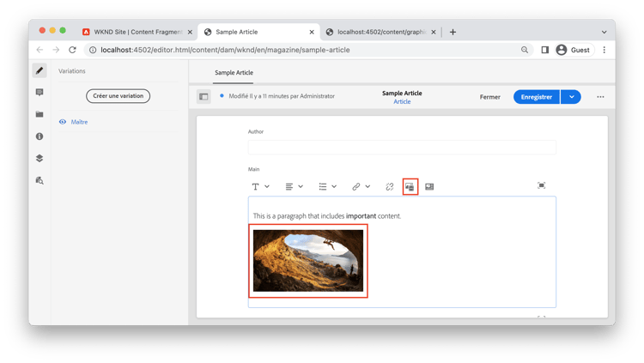644x363 pixels.
Task: Close the Sample Article browser tab
Action: [312, 32]
